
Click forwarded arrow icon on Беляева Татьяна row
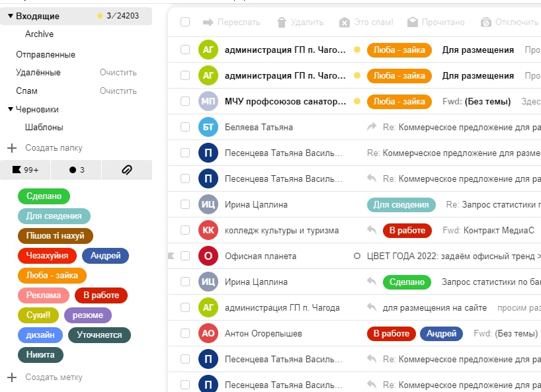pyautogui.click(x=372, y=127)
